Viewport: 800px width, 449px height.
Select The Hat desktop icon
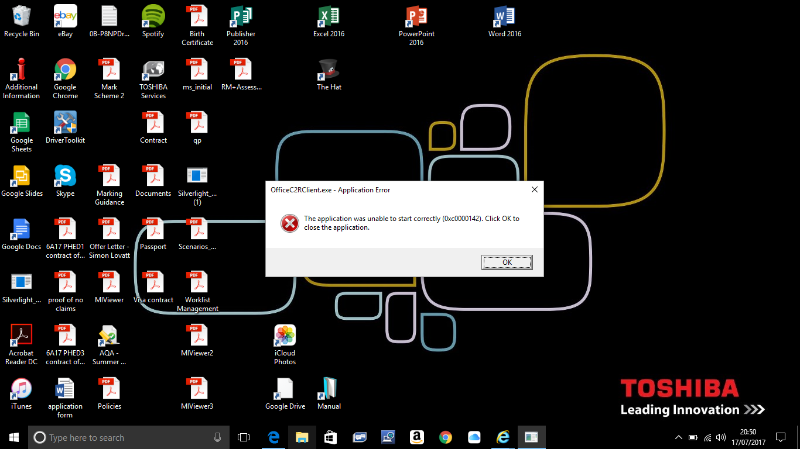point(329,74)
